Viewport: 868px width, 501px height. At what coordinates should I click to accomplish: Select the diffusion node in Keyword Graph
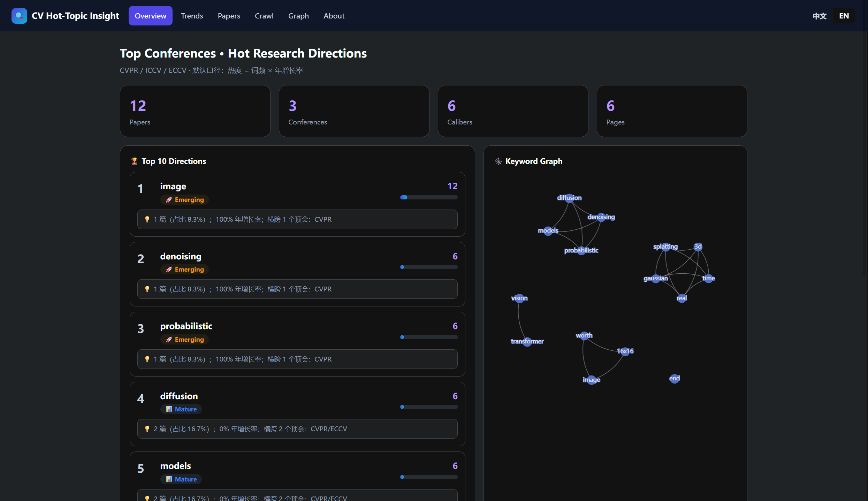[x=569, y=198]
